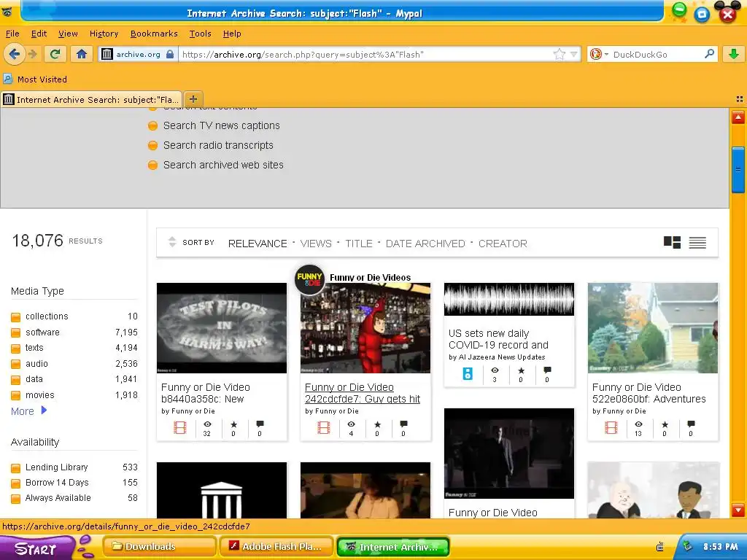The width and height of the screenshot is (747, 560).
Task: Switch to list view icon
Action: (x=697, y=243)
